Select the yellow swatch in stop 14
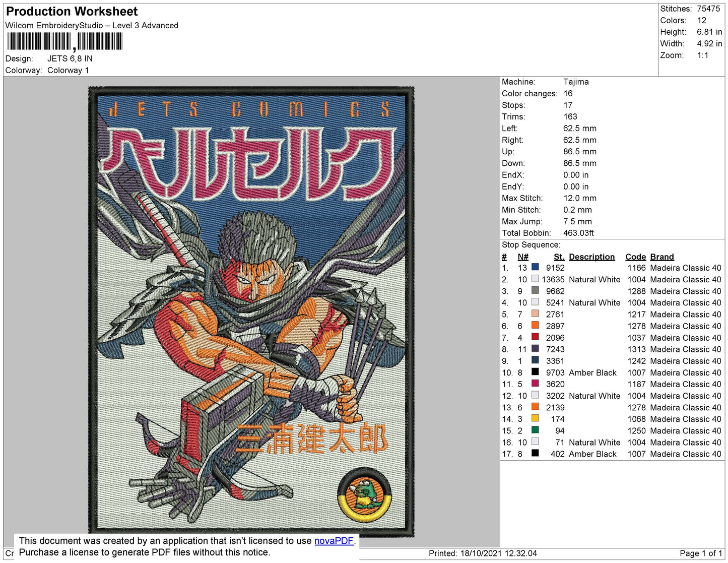Image resolution: width=728 pixels, height=563 pixels. (535, 418)
